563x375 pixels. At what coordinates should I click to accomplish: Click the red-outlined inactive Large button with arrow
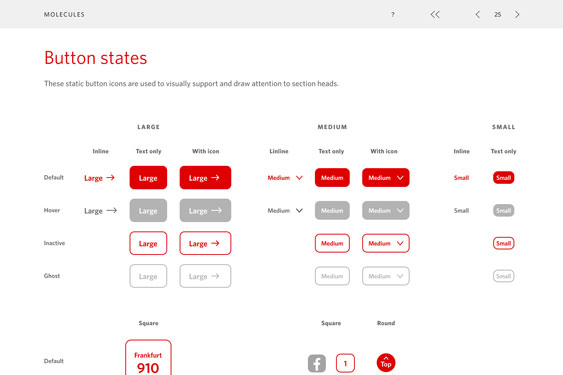(x=205, y=243)
